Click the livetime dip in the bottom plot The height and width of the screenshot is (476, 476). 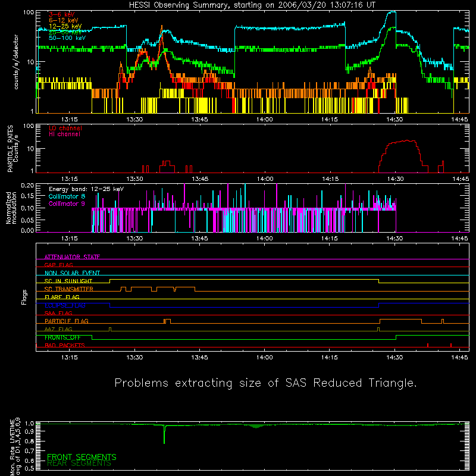coord(164,434)
